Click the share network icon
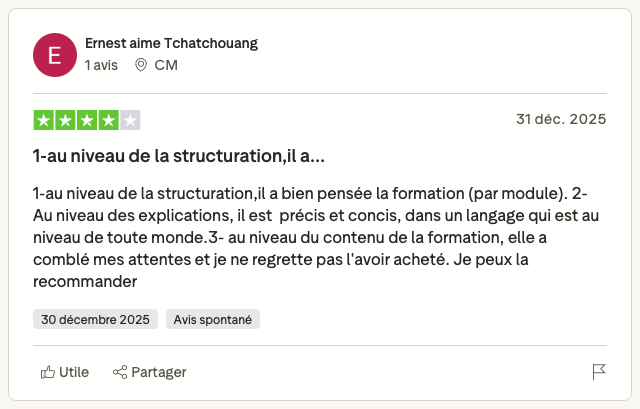The height and width of the screenshot is (409, 640). coord(120,372)
